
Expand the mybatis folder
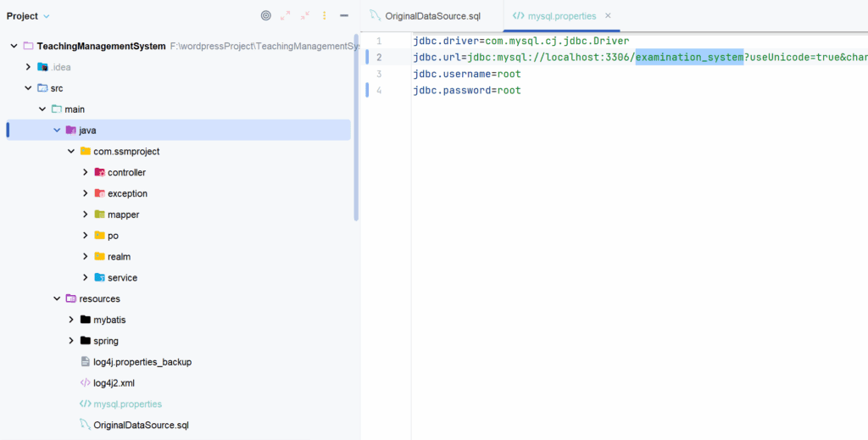pyautogui.click(x=71, y=320)
